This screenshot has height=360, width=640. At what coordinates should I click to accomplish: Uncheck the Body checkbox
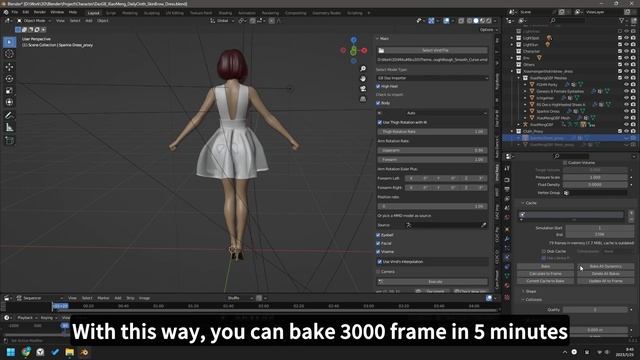coord(378,103)
